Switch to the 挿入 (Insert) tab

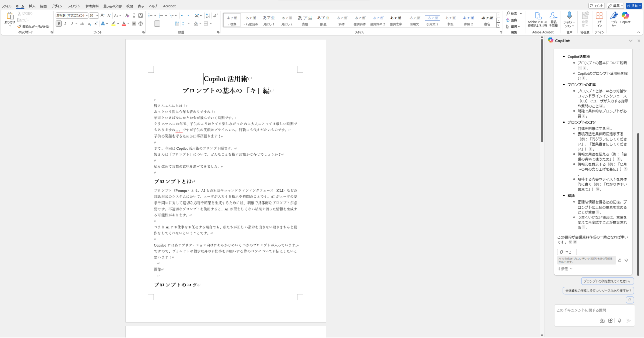point(32,6)
